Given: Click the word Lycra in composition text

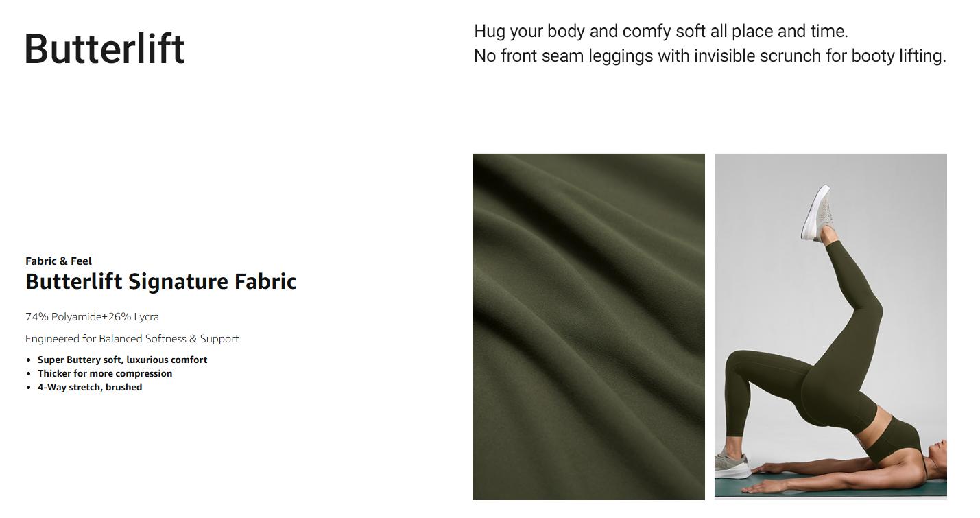Looking at the screenshot, I should [x=146, y=317].
